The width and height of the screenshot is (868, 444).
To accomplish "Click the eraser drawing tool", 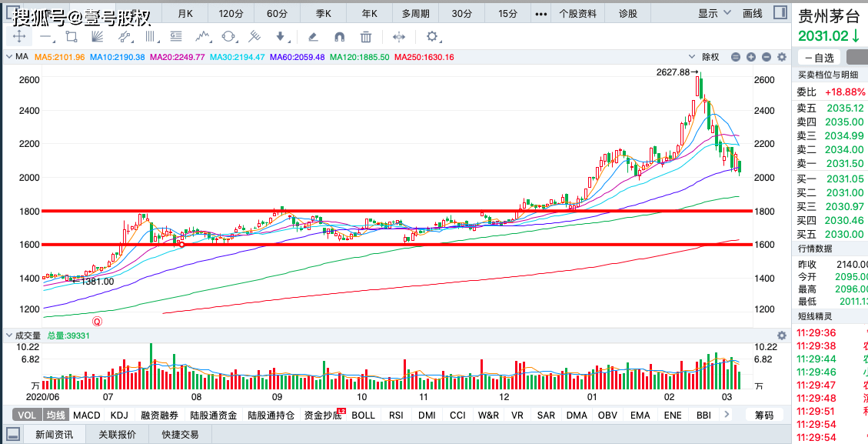I will click(x=312, y=37).
